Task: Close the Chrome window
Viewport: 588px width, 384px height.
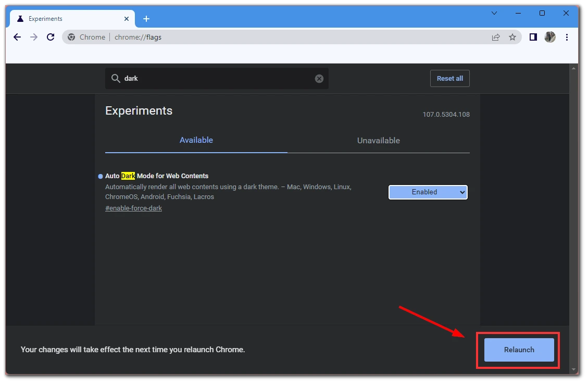Action: click(x=566, y=13)
